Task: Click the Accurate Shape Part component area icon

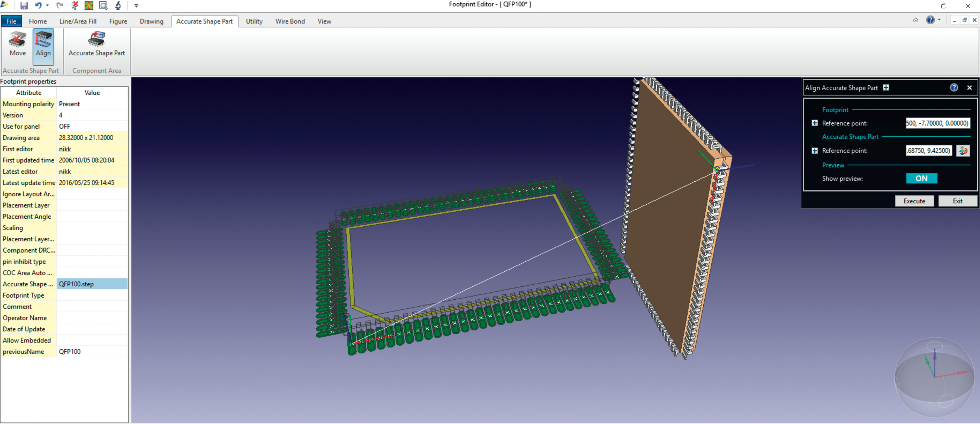Action: pyautogui.click(x=97, y=44)
